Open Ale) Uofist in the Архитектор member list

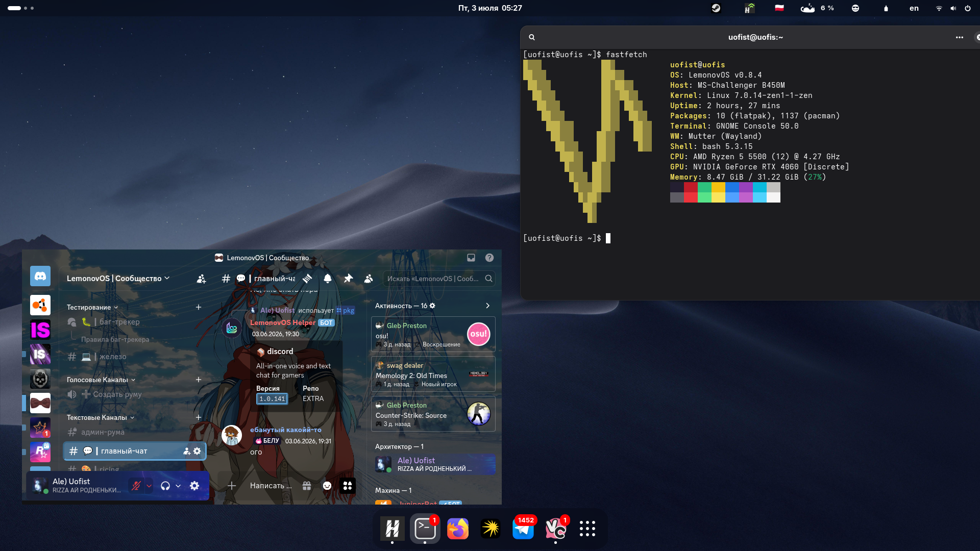coord(434,464)
